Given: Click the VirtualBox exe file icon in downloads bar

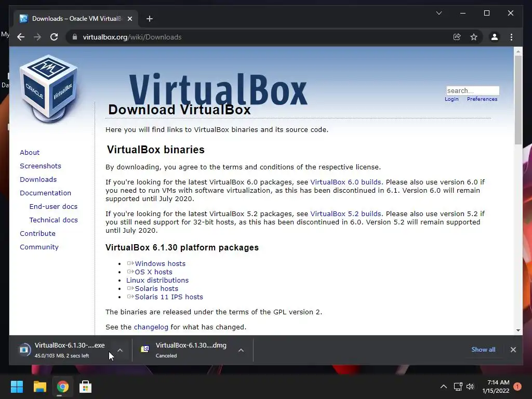Looking at the screenshot, I should coord(24,350).
